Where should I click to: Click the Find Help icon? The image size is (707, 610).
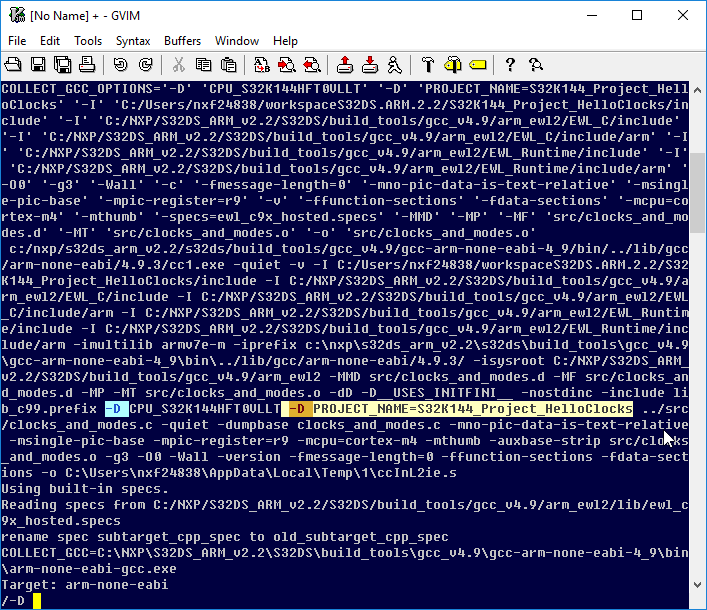pos(536,65)
